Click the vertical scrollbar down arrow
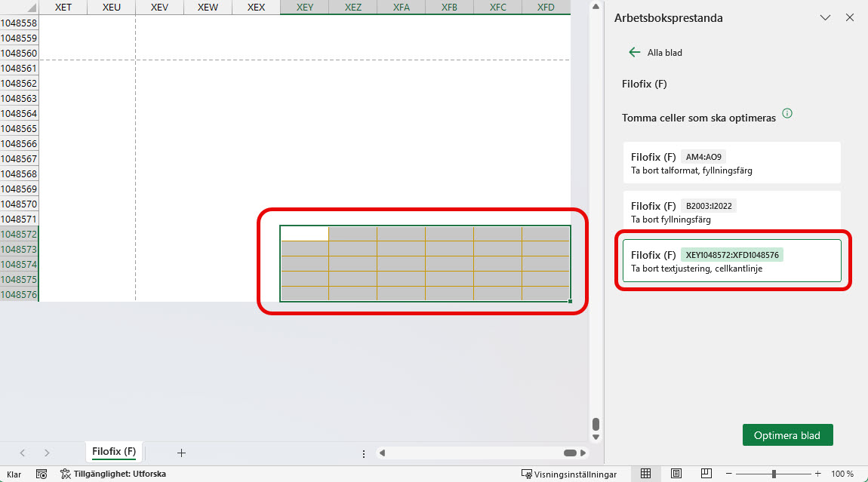The height and width of the screenshot is (482, 868). [x=596, y=437]
